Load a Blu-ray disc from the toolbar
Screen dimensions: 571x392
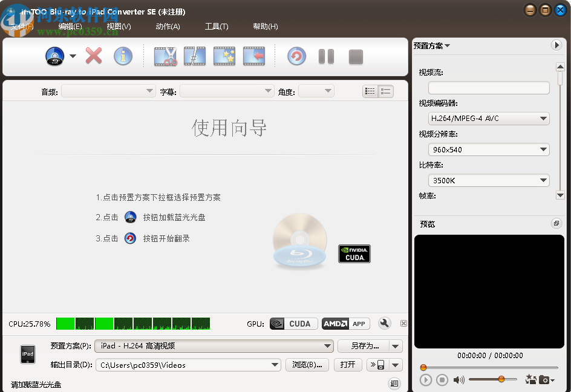coord(56,56)
